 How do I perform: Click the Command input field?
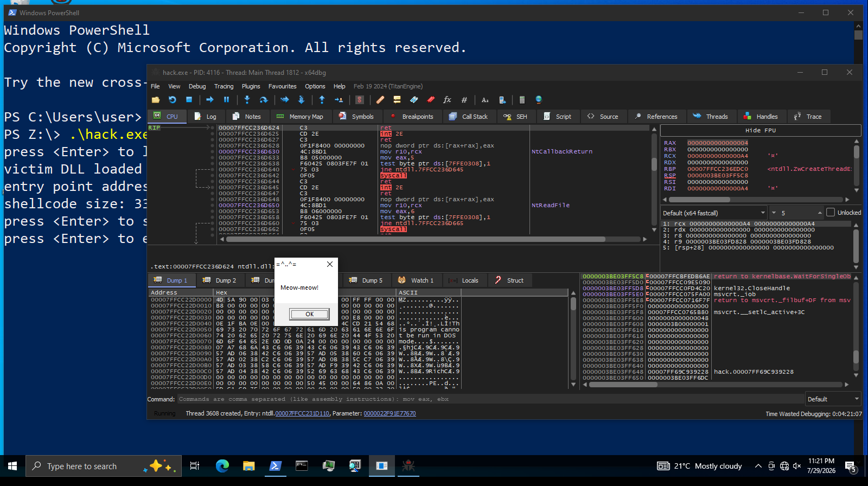[490, 399]
